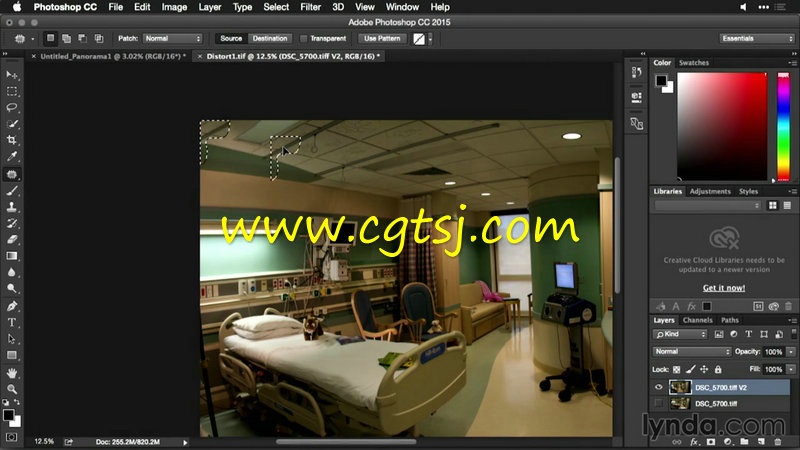Image resolution: width=800 pixels, height=450 pixels.
Task: Click the New selection mode icon
Action: (x=50, y=38)
